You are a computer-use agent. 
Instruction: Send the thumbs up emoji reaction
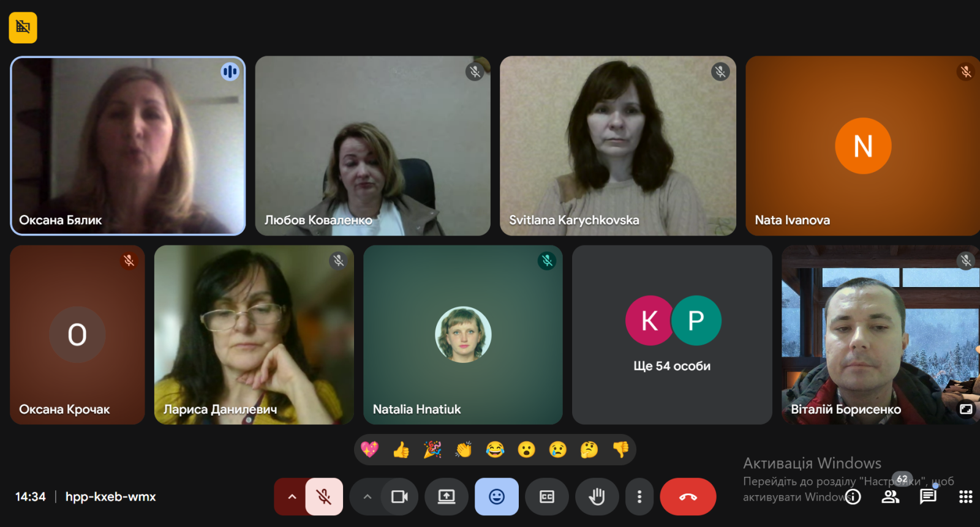point(401,450)
